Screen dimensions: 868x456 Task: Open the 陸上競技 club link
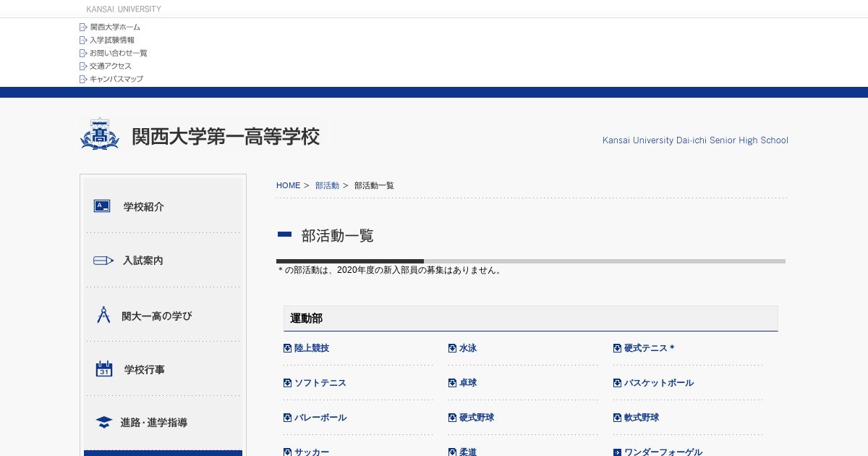[x=312, y=348]
